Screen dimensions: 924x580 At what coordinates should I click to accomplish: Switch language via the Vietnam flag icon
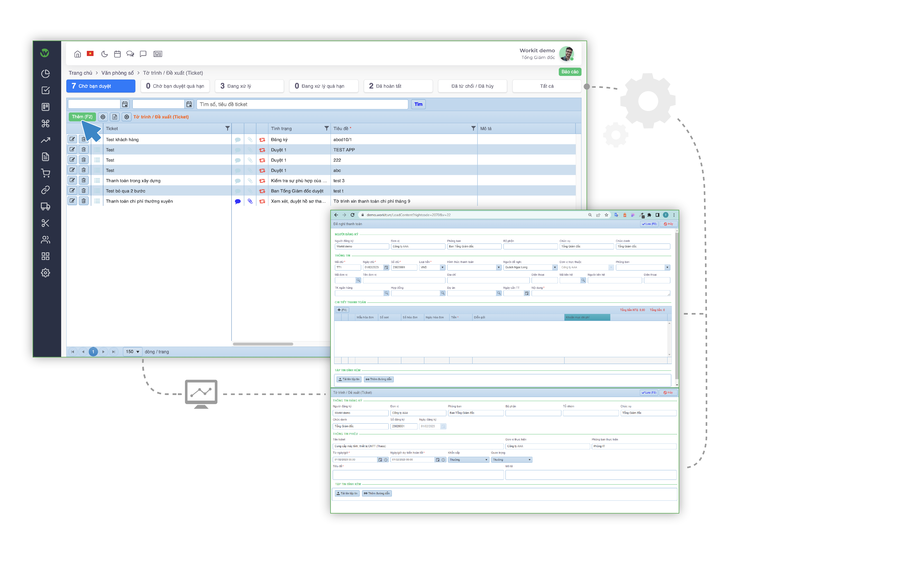90,53
